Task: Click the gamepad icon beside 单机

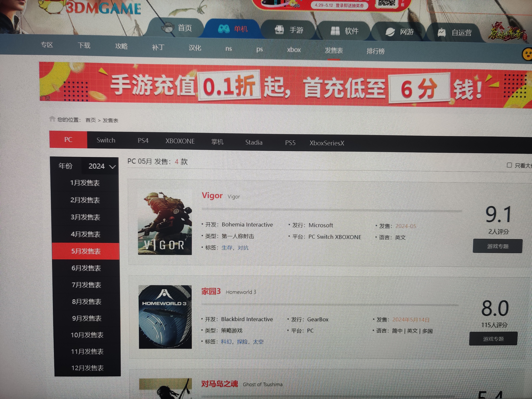Action: (224, 29)
